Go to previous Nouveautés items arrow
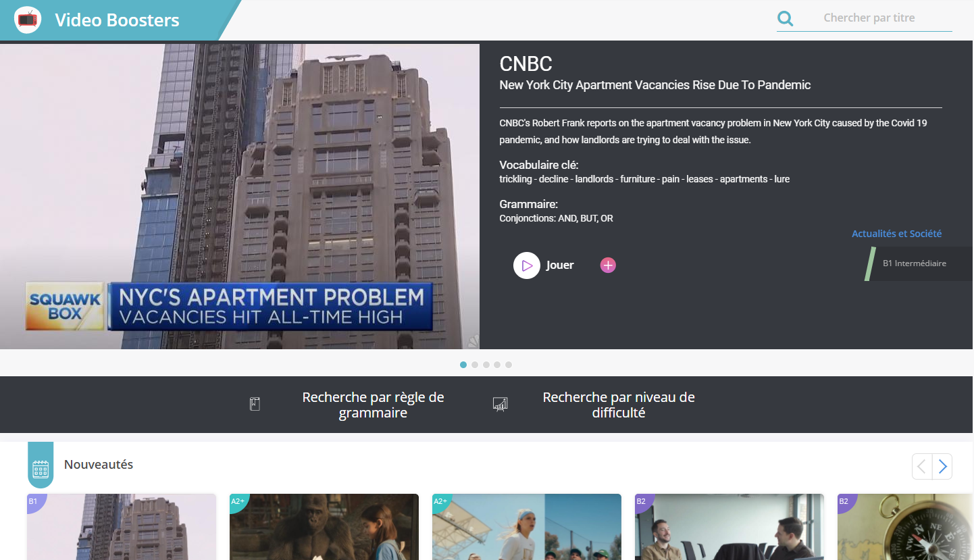 922,466
